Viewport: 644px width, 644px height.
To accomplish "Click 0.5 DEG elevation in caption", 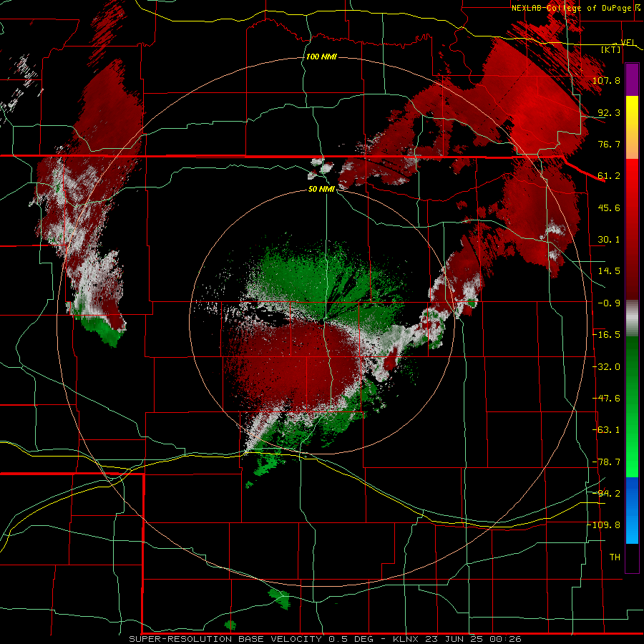I will coord(351,639).
